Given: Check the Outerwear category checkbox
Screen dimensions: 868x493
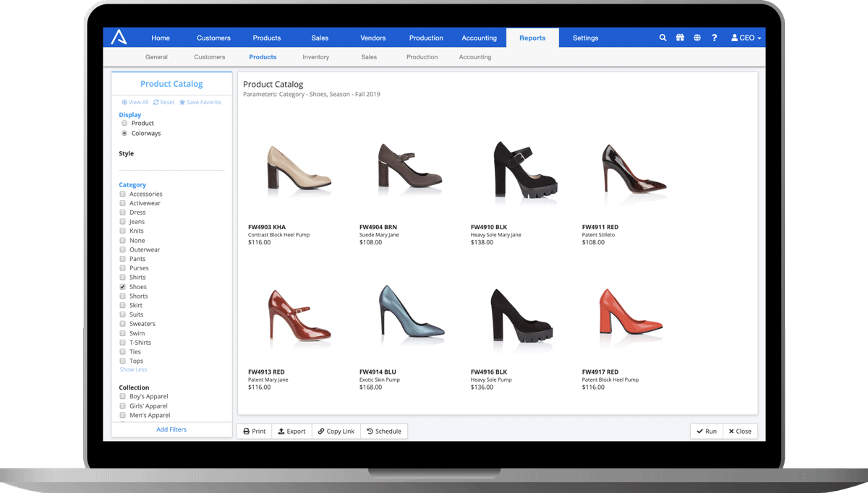Looking at the screenshot, I should point(123,249).
